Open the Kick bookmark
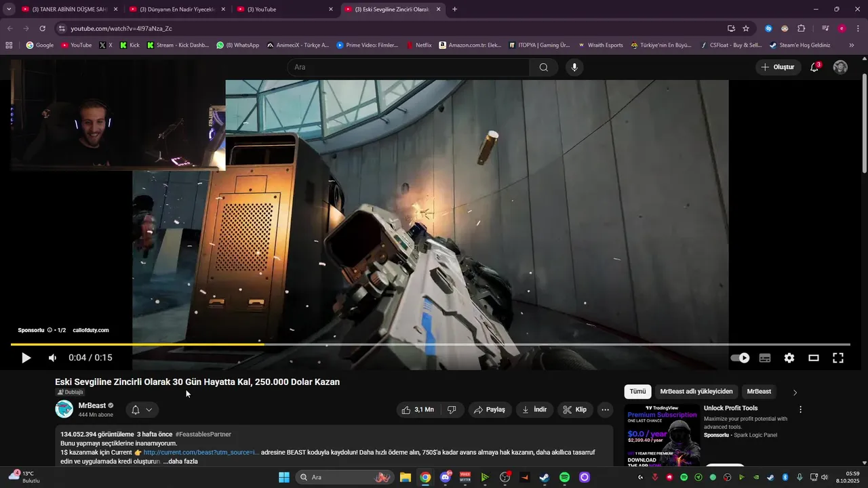868x488 pixels. pos(129,45)
